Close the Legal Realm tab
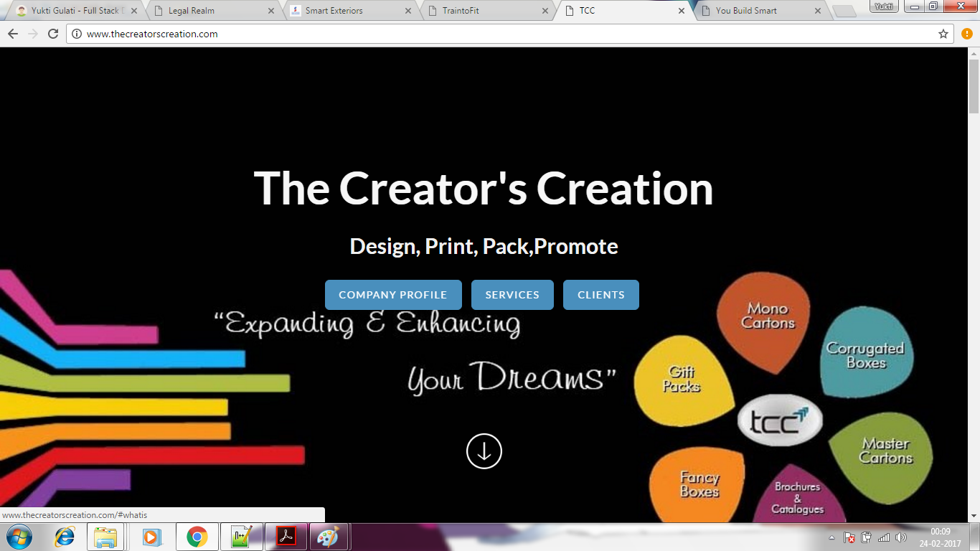This screenshot has width=980, height=551. tap(270, 11)
